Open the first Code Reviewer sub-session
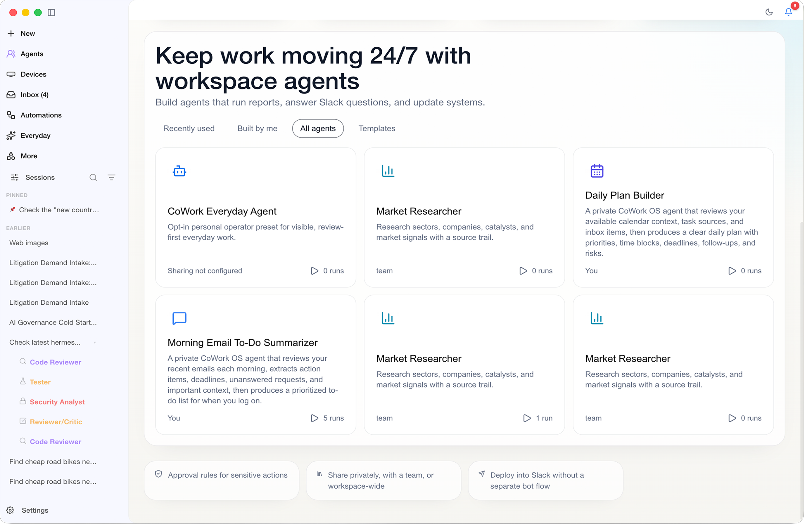This screenshot has width=812, height=524. [x=56, y=362]
